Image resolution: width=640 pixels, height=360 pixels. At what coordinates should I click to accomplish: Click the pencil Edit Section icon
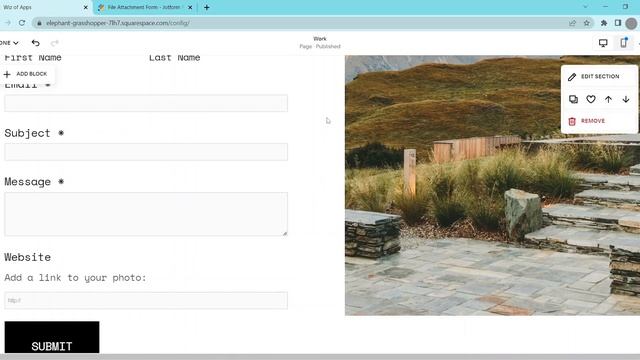[x=572, y=77]
